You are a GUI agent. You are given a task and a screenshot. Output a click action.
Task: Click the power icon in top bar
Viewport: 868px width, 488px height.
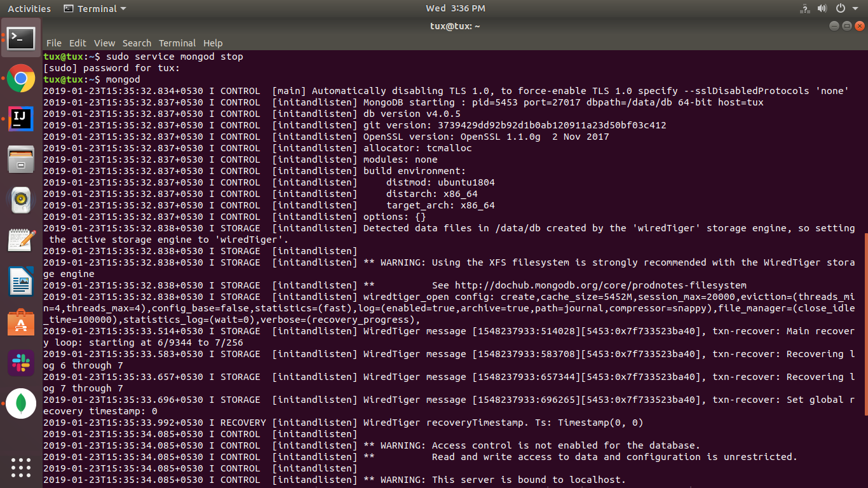click(840, 8)
